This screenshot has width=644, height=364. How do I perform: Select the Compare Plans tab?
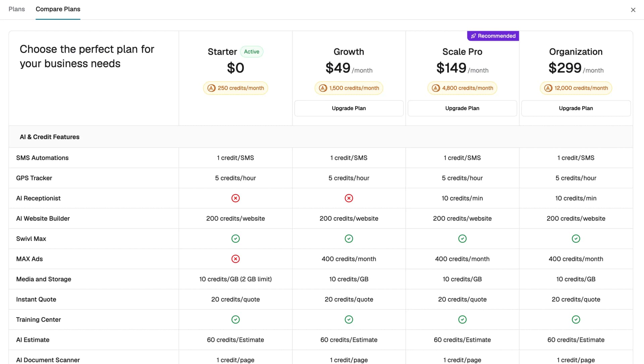coord(58,9)
